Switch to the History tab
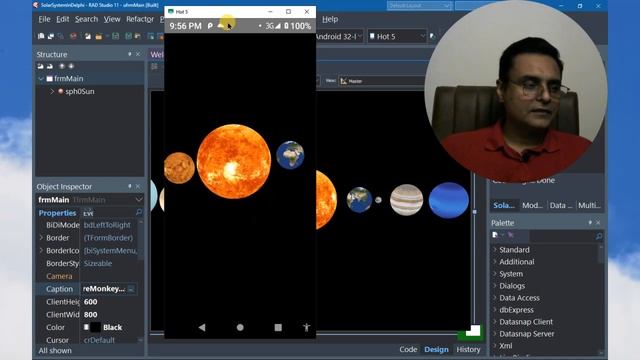 [468, 349]
